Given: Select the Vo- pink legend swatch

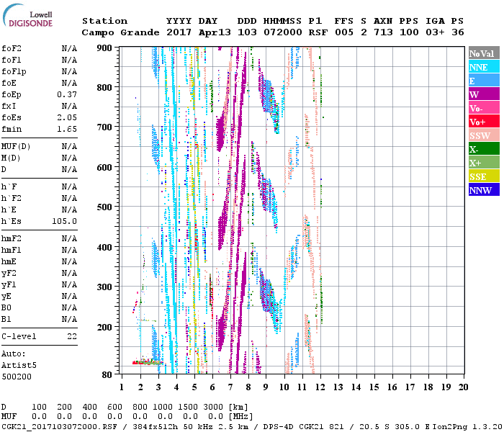Looking at the screenshot, I should 484,108.
